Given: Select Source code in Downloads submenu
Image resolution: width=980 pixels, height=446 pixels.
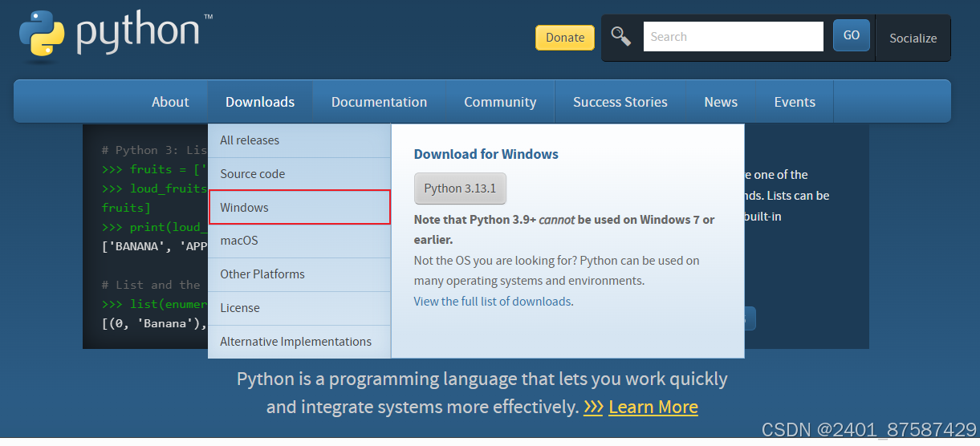Looking at the screenshot, I should pos(299,174).
